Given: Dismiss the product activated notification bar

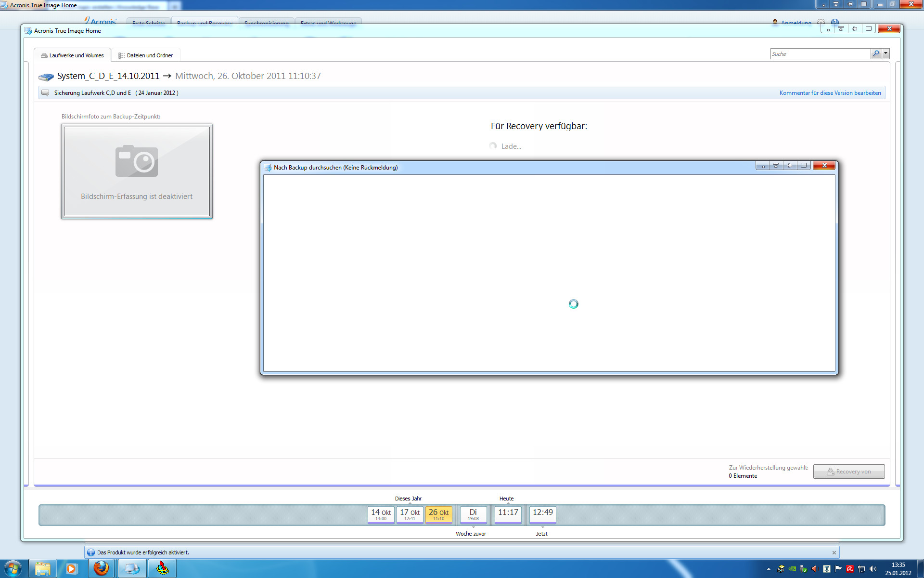Looking at the screenshot, I should coord(834,552).
